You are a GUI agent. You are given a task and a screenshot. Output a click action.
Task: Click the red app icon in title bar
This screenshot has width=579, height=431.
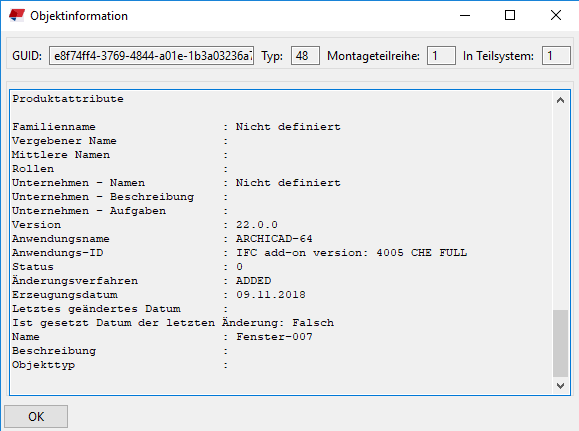pyautogui.click(x=17, y=16)
